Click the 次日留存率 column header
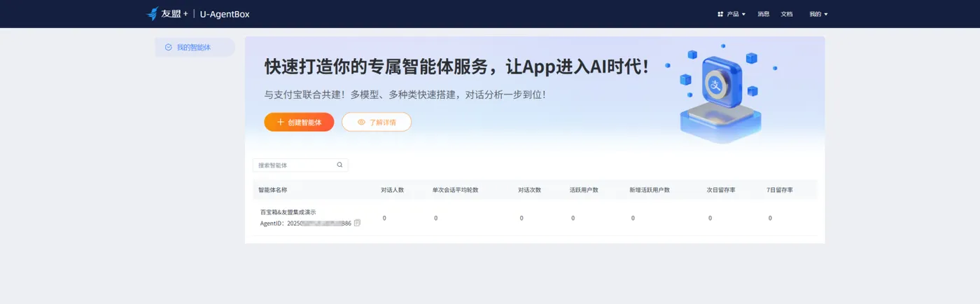This screenshot has width=980, height=304. click(721, 190)
